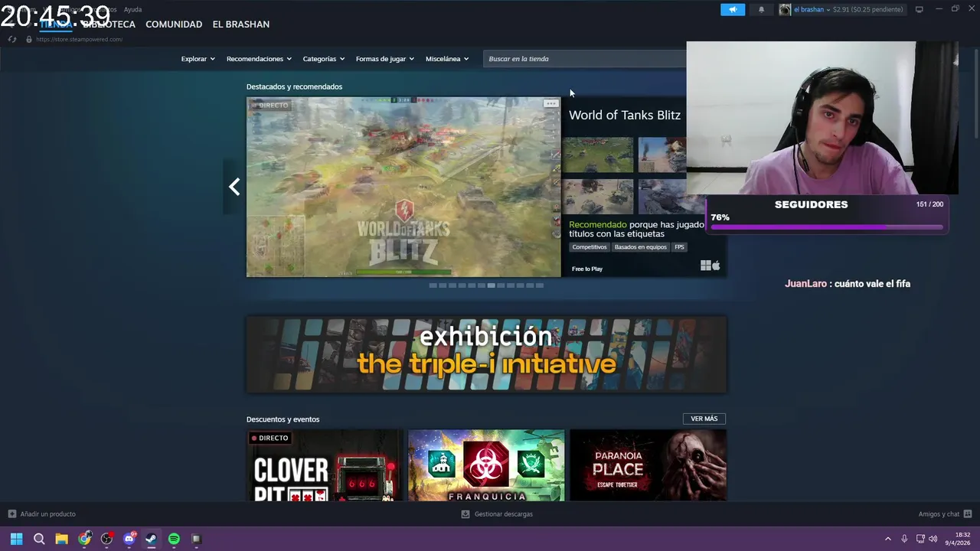Image resolution: width=980 pixels, height=551 pixels.
Task: Select the lower-left World of Tanks screenshot
Action: pyautogui.click(x=598, y=197)
